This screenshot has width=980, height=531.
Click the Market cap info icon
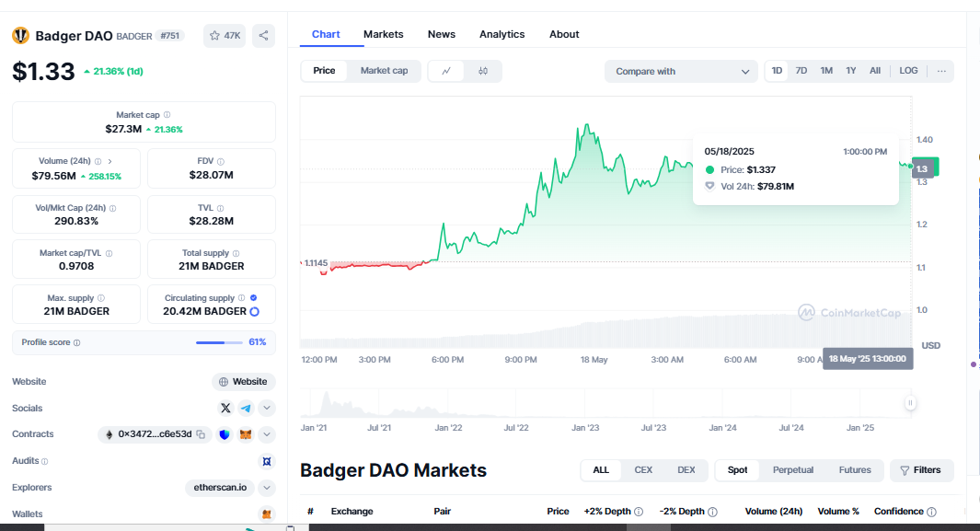coord(167,115)
